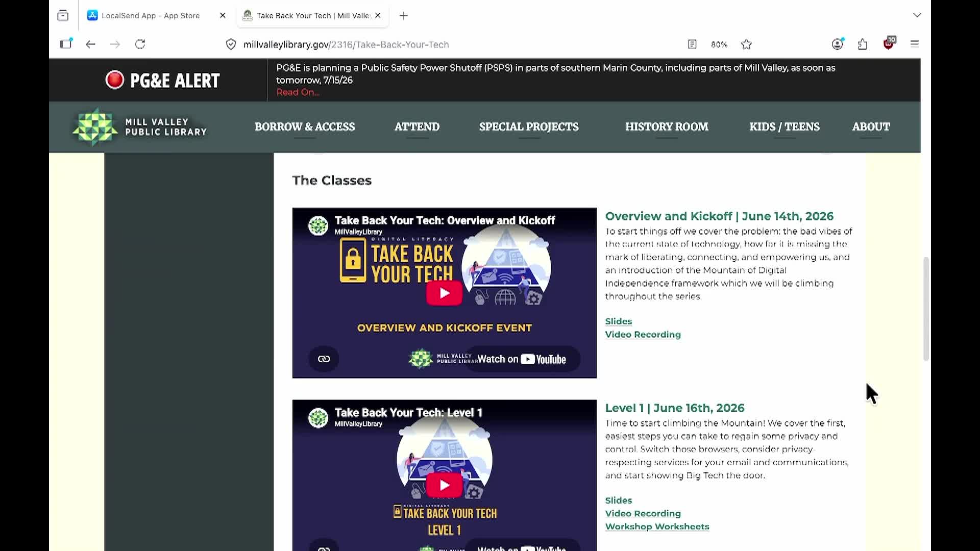Click the address bar URL
The width and height of the screenshot is (980, 551).
346,44
